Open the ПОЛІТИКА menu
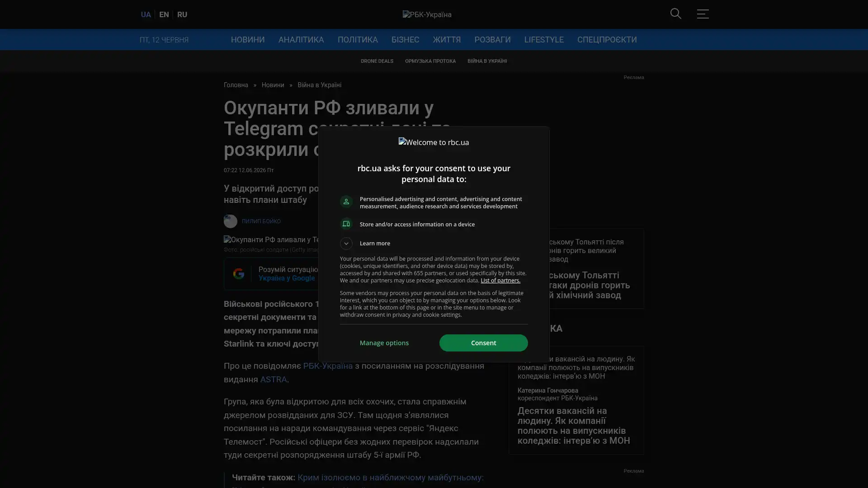The image size is (868, 488). (x=358, y=40)
